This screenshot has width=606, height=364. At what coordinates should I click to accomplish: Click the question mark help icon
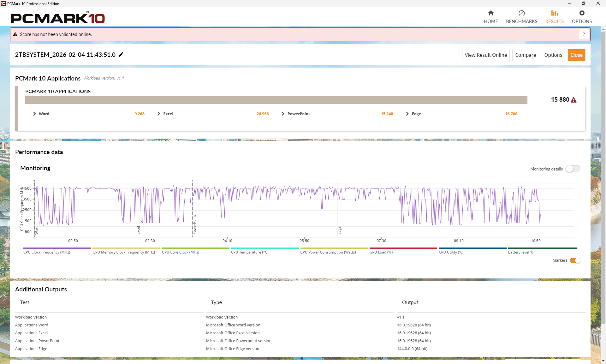coord(584,34)
